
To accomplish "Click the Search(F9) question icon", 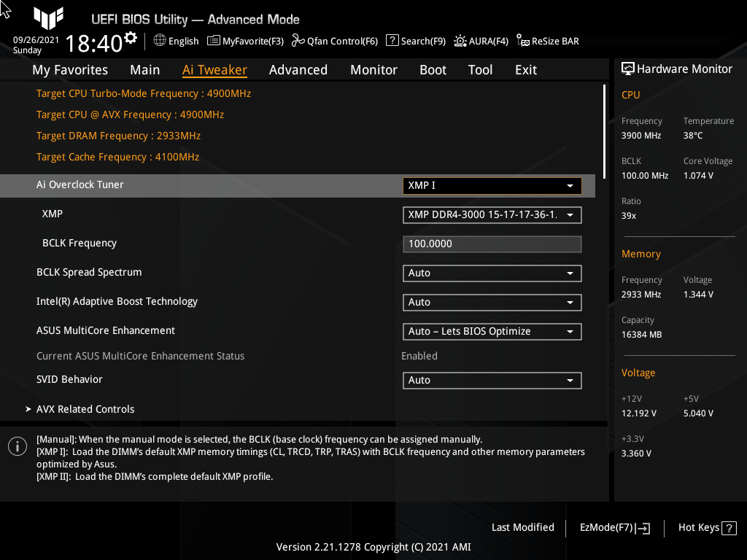I will [x=392, y=41].
